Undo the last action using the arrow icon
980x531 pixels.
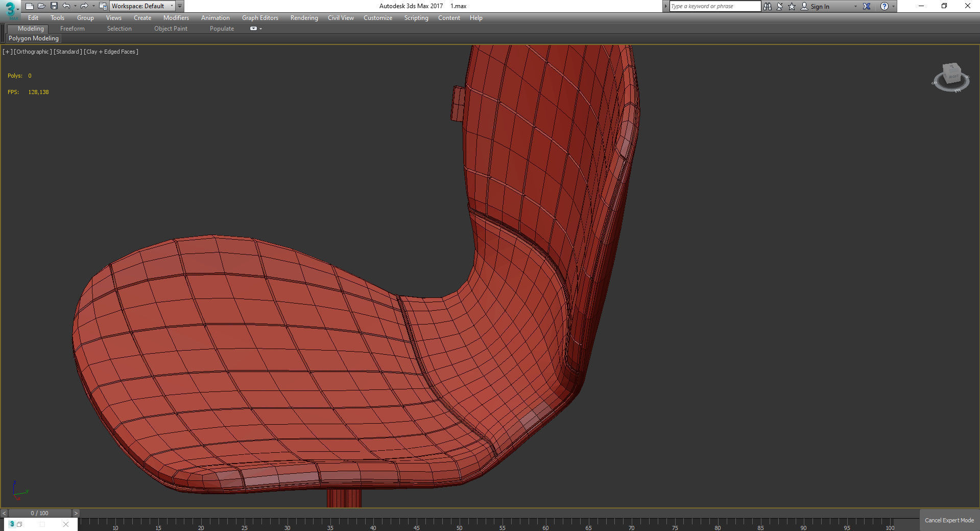click(x=66, y=6)
